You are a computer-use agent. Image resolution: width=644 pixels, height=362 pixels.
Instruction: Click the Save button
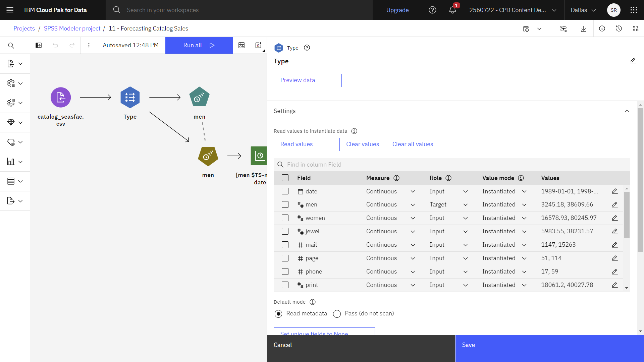tap(549, 349)
